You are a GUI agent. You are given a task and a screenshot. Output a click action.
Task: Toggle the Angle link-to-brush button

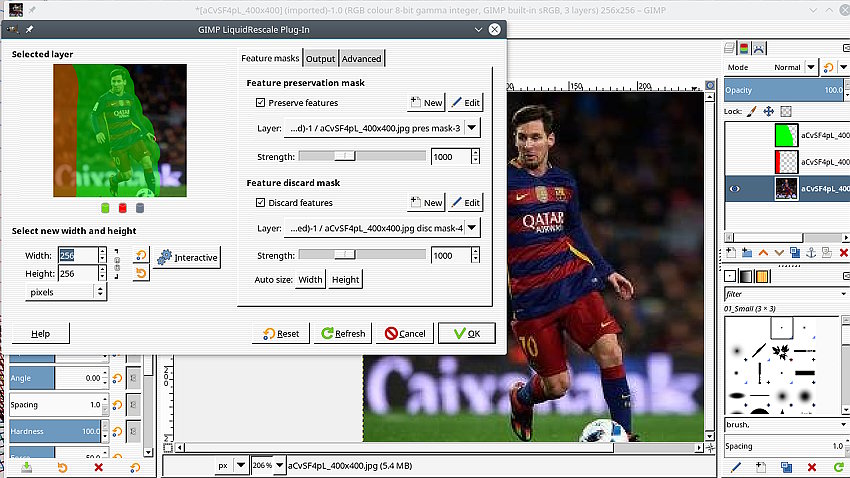[133, 378]
